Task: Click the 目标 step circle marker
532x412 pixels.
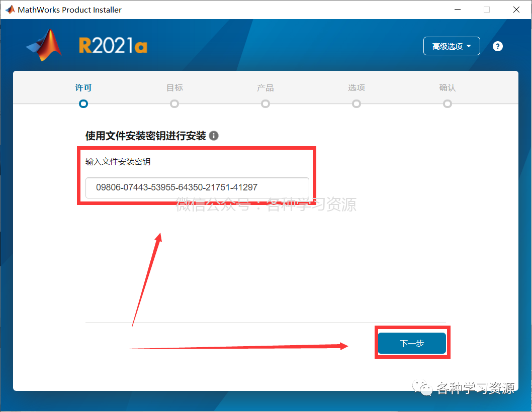Action: (174, 104)
